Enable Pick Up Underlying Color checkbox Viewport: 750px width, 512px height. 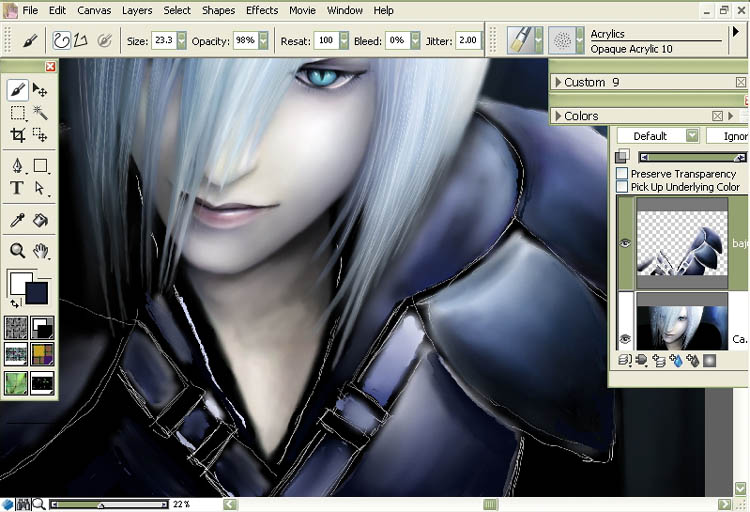(x=622, y=186)
